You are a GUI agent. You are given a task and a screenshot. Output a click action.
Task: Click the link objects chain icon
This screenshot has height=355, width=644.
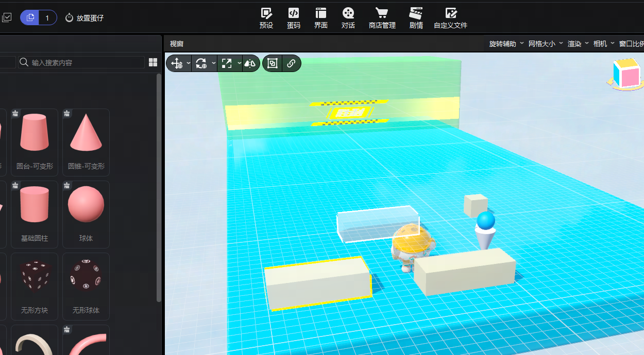(291, 63)
